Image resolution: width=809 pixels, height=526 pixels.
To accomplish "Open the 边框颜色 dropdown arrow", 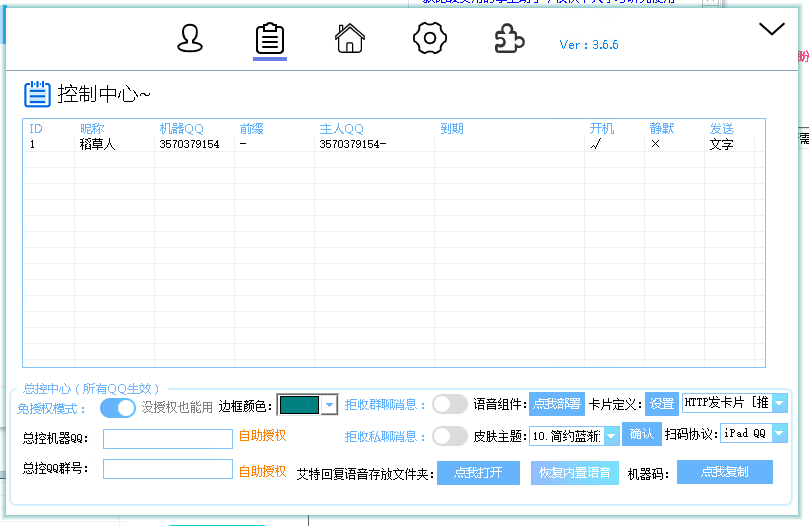I will (x=329, y=405).
